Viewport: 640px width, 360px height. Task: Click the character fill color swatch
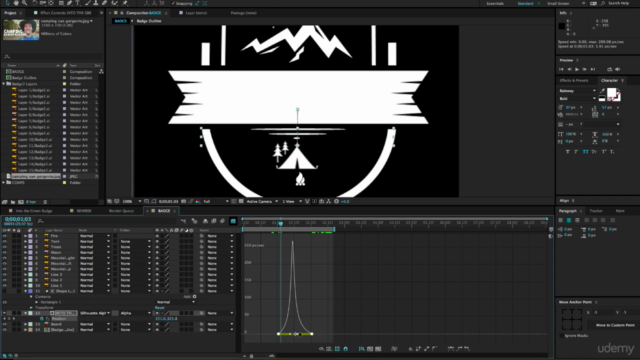[x=611, y=93]
